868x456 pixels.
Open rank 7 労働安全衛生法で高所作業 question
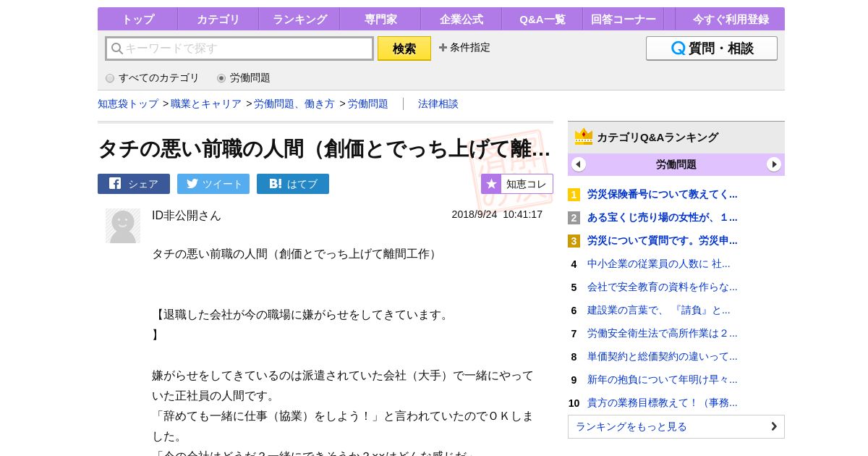663,333
